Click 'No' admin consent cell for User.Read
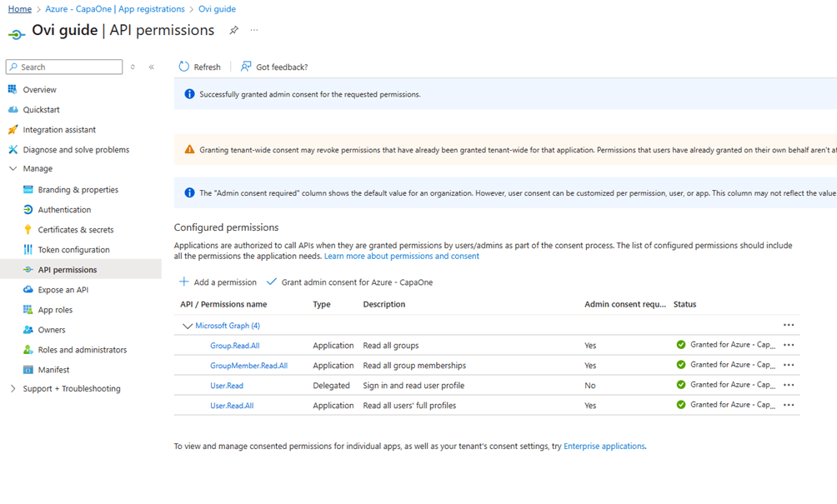The width and height of the screenshot is (837, 504). (x=590, y=386)
